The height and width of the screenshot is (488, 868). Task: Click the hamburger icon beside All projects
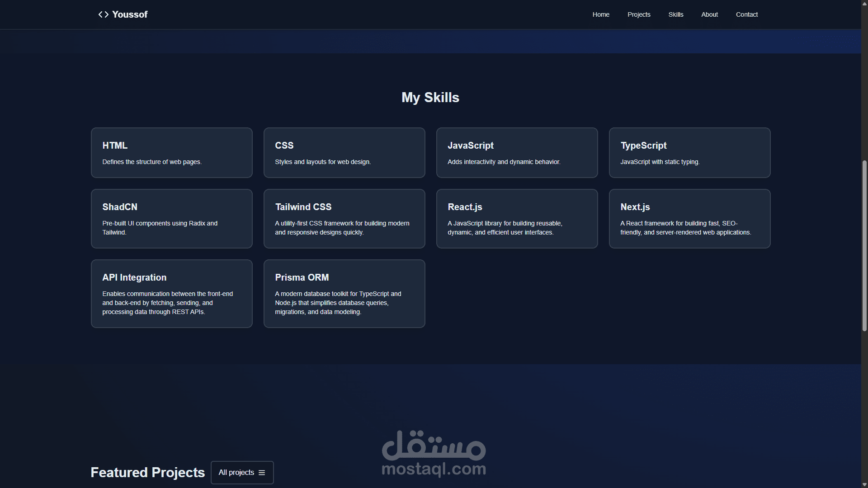click(262, 473)
